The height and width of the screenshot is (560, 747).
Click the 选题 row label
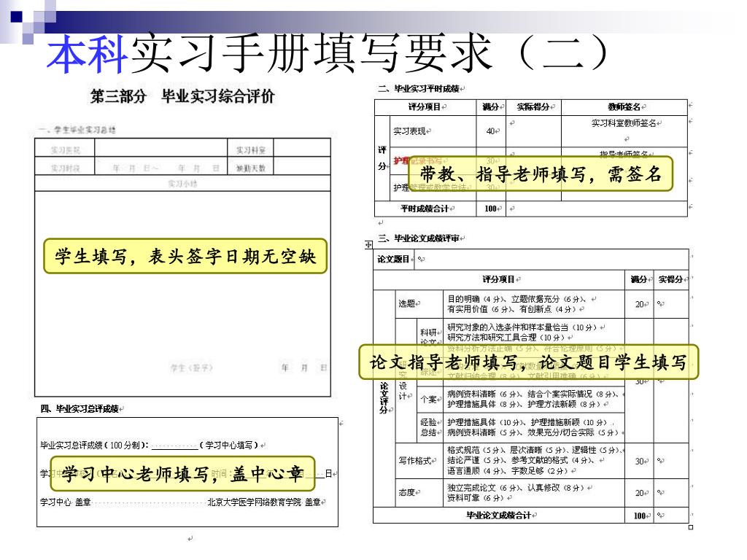(407, 304)
